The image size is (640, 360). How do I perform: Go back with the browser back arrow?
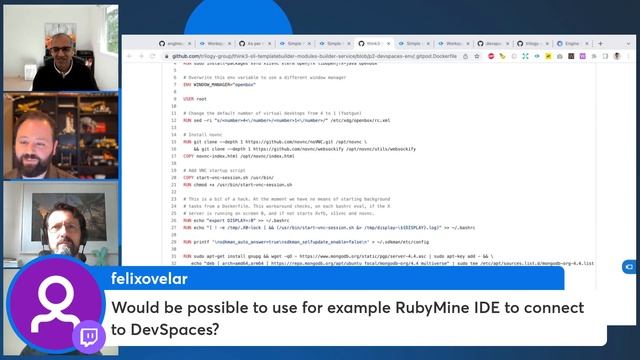click(129, 56)
